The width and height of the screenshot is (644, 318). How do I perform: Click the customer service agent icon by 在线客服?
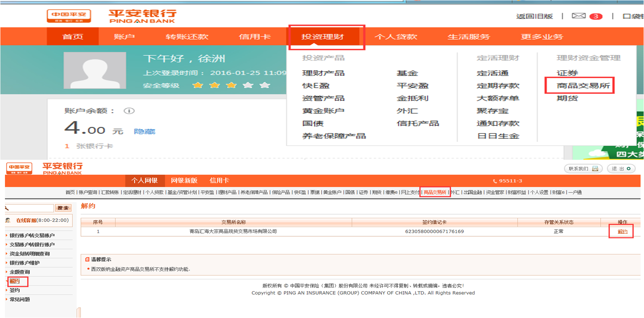click(8, 220)
